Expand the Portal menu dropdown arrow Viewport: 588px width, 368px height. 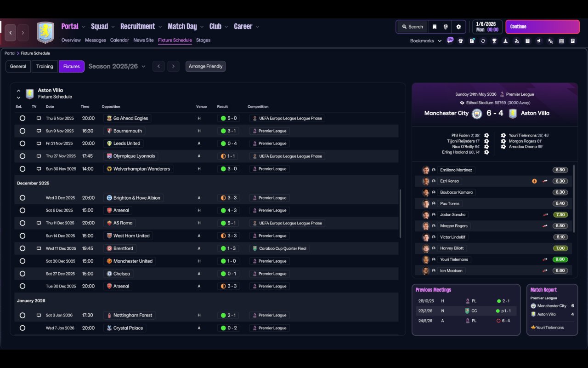click(83, 27)
